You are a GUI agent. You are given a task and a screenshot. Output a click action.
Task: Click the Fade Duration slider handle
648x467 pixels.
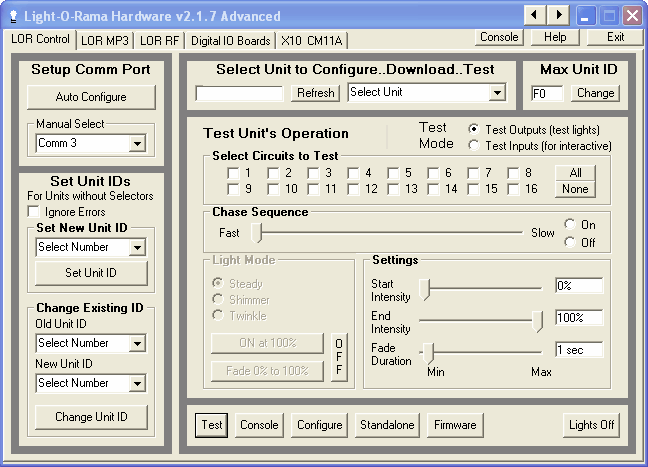click(x=429, y=353)
